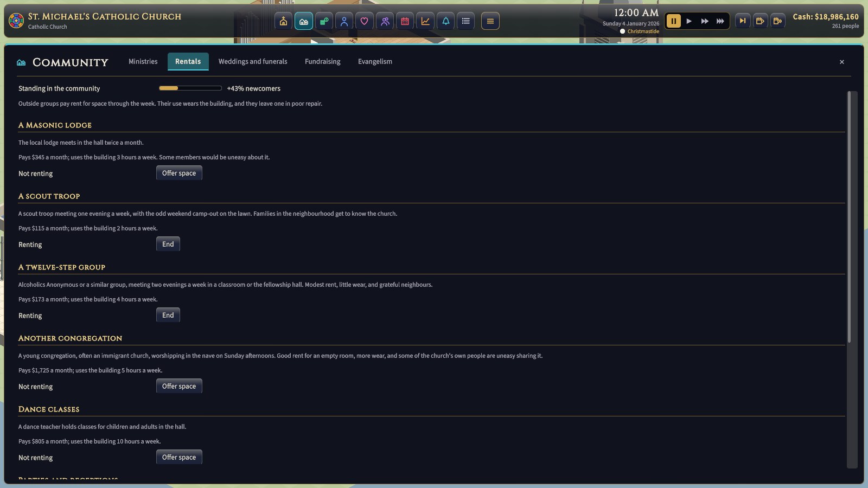Click the '+43% newcomers' text
The height and width of the screenshot is (488, 868).
[x=254, y=88]
